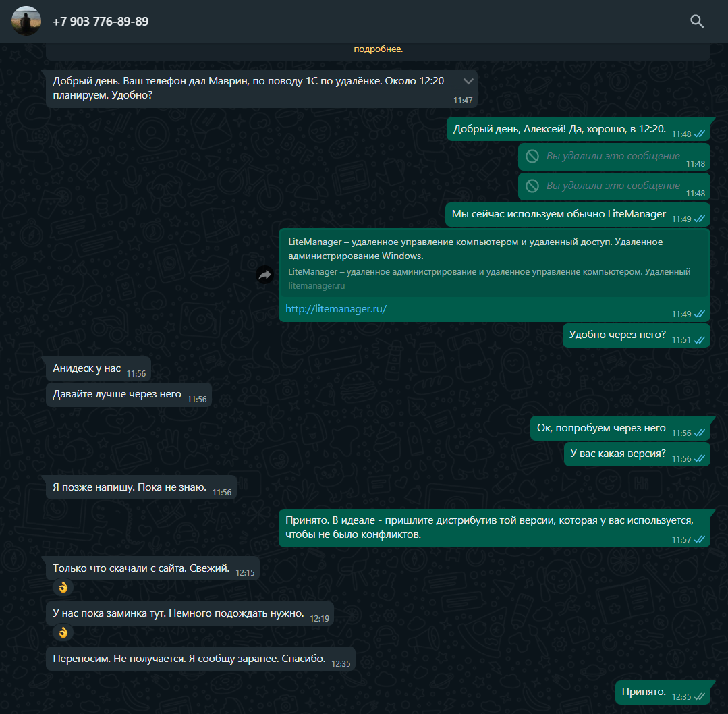
Task: Click the OK-hand reaction under 'У нас пока заминка' message
Action: click(x=63, y=633)
